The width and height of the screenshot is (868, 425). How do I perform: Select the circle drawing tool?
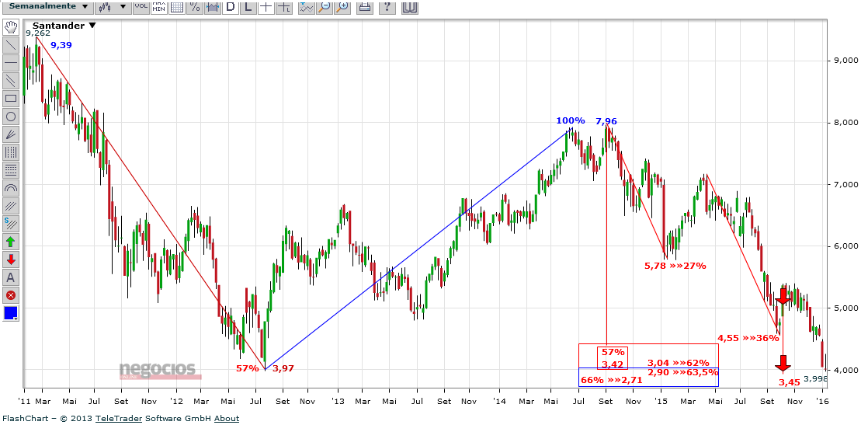click(x=11, y=117)
